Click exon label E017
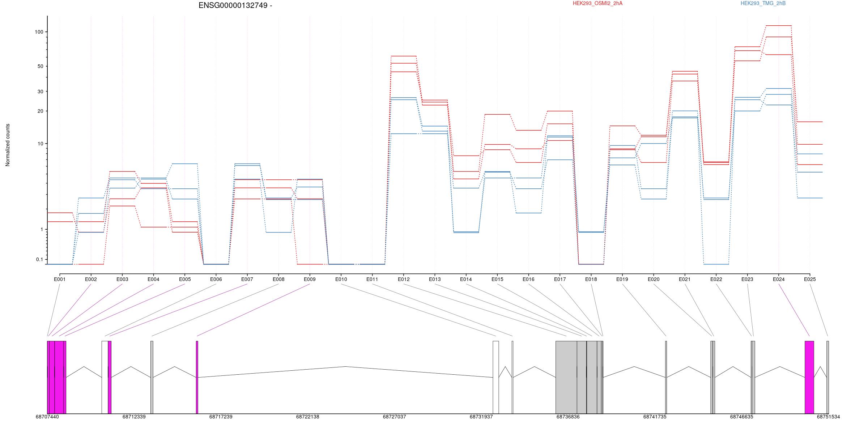This screenshot has width=868, height=434. [560, 279]
